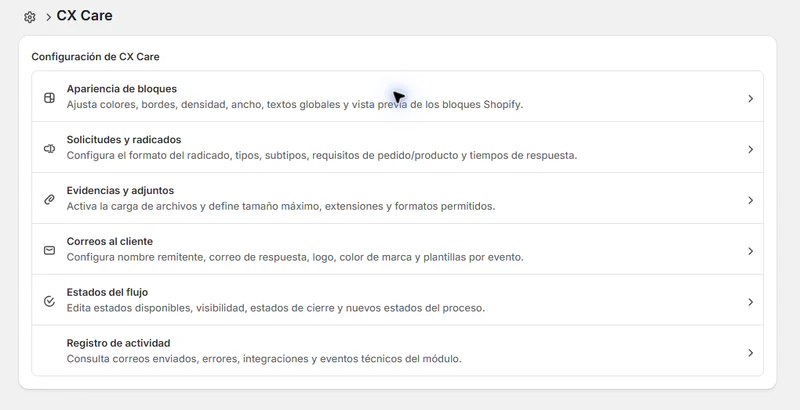Click description 'Configura nombre remitente, correo de respuesta'
The height and width of the screenshot is (410, 800).
(x=295, y=257)
